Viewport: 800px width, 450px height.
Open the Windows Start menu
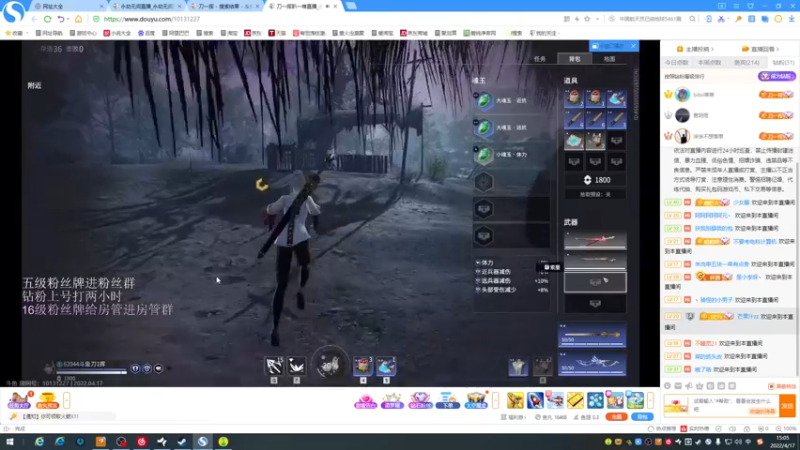[10, 442]
